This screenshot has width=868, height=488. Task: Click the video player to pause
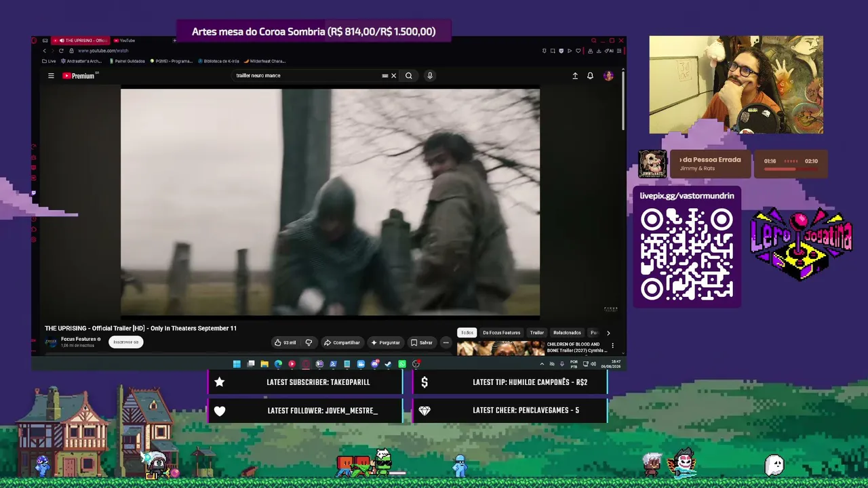[330, 202]
